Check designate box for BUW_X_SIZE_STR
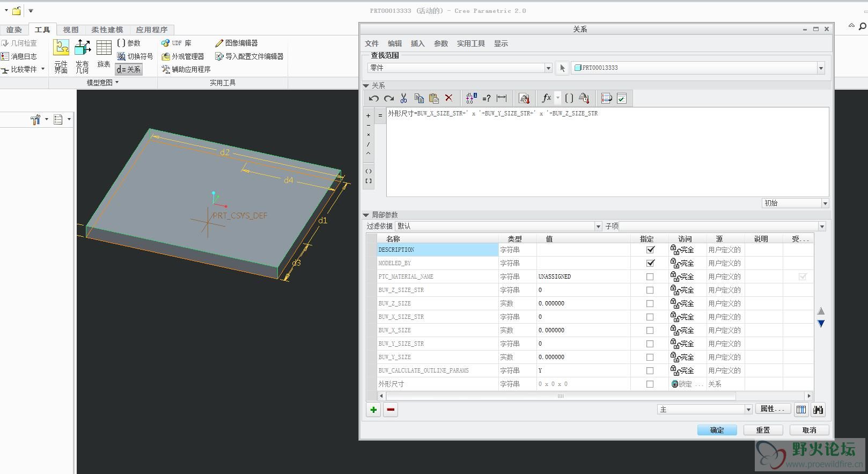Screen dimensions: 868x474 [650, 317]
